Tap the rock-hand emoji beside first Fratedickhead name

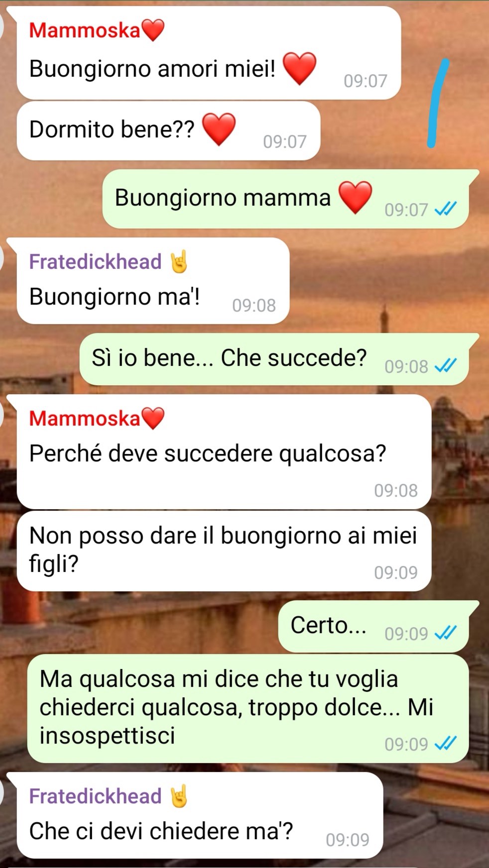[179, 262]
